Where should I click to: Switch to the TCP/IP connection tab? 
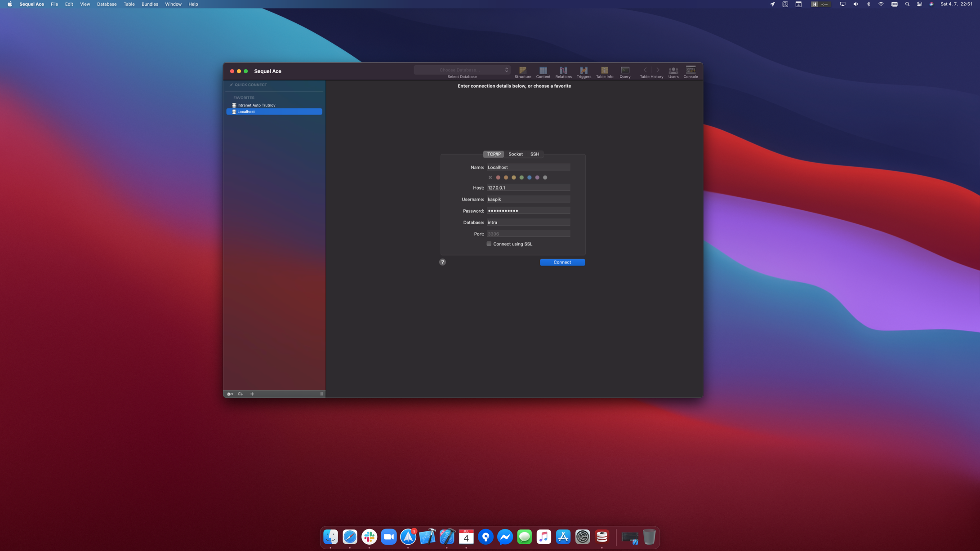click(x=494, y=154)
